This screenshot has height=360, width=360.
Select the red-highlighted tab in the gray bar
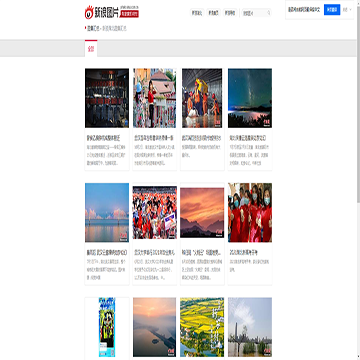click(x=91, y=48)
